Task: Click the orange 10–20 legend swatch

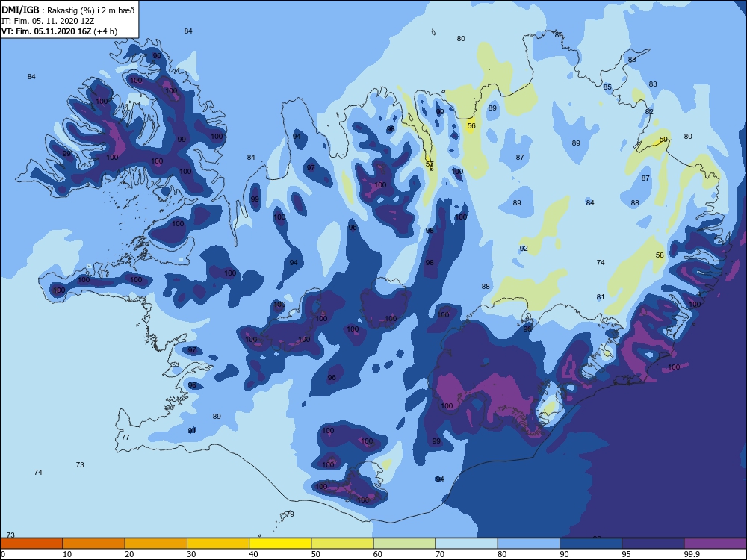Action: pyautogui.click(x=94, y=544)
